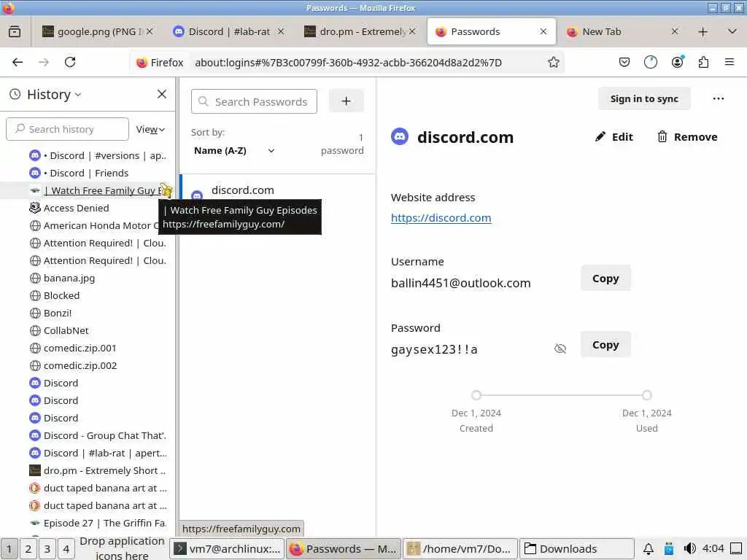747x560 pixels.
Task: Switch to google.png tab
Action: coord(98,32)
